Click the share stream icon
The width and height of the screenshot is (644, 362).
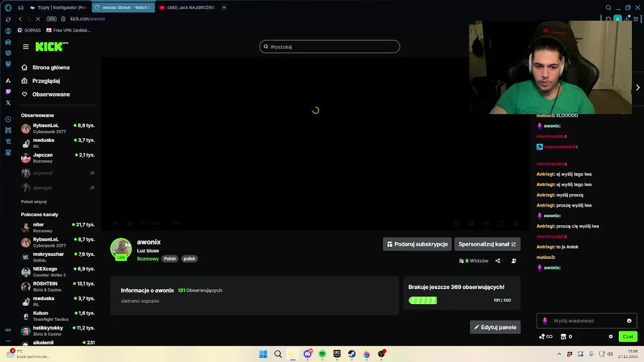[x=498, y=261]
